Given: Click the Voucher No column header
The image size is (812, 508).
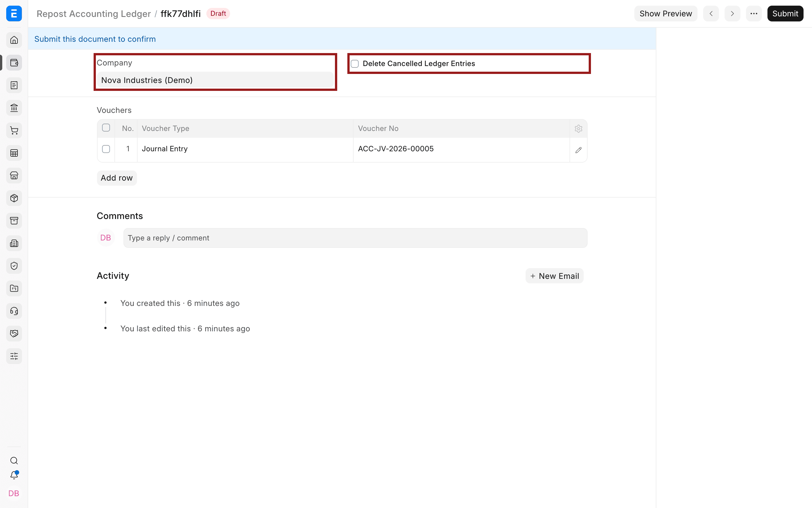Looking at the screenshot, I should click(461, 128).
